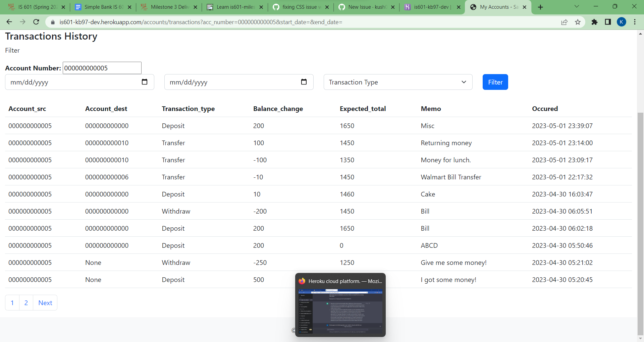Image resolution: width=644 pixels, height=342 pixels.
Task: Click inside the Account Number field
Action: pos(102,68)
